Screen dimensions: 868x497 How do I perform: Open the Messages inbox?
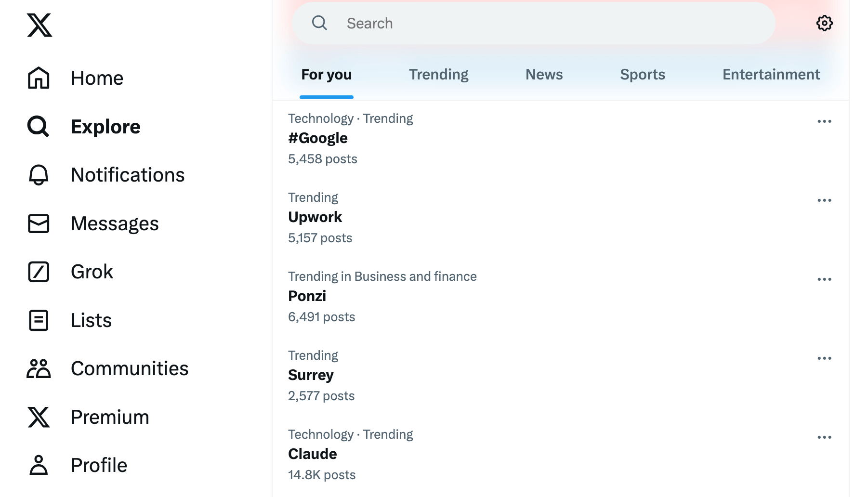(x=115, y=223)
